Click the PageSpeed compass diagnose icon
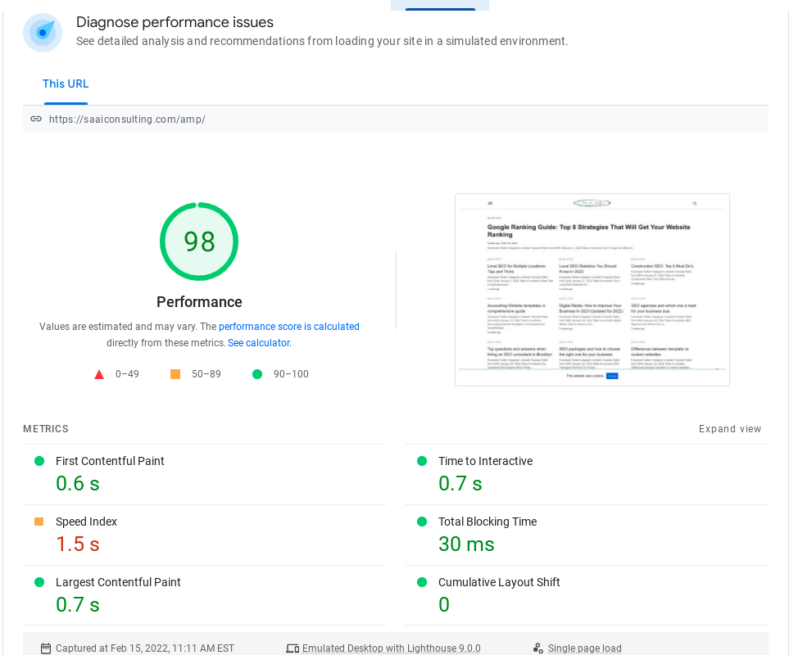 (x=43, y=33)
